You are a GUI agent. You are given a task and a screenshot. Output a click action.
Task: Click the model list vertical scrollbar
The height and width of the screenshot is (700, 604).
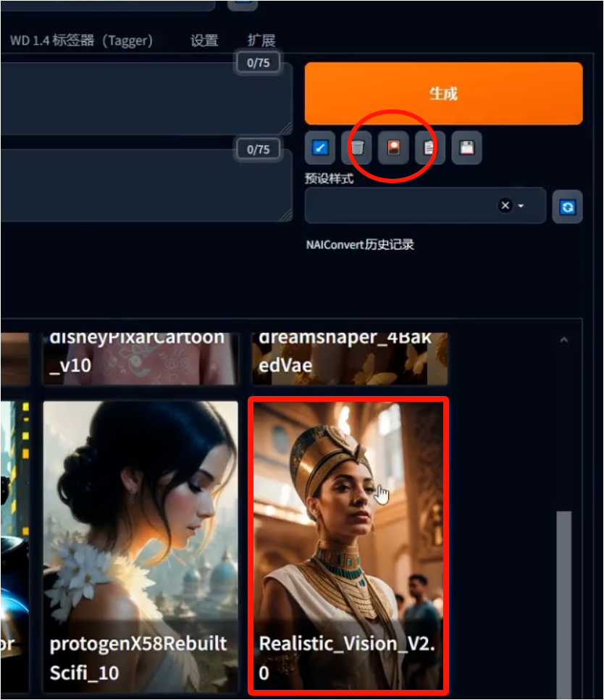tap(563, 603)
